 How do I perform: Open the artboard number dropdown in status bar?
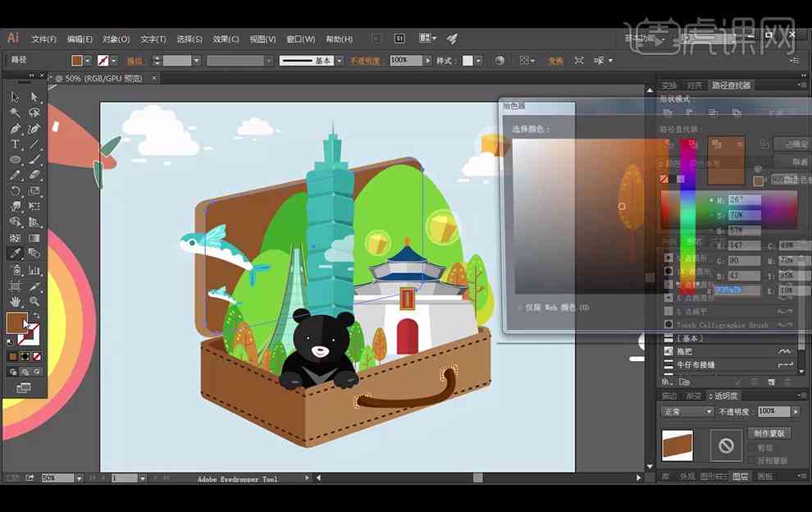[143, 478]
